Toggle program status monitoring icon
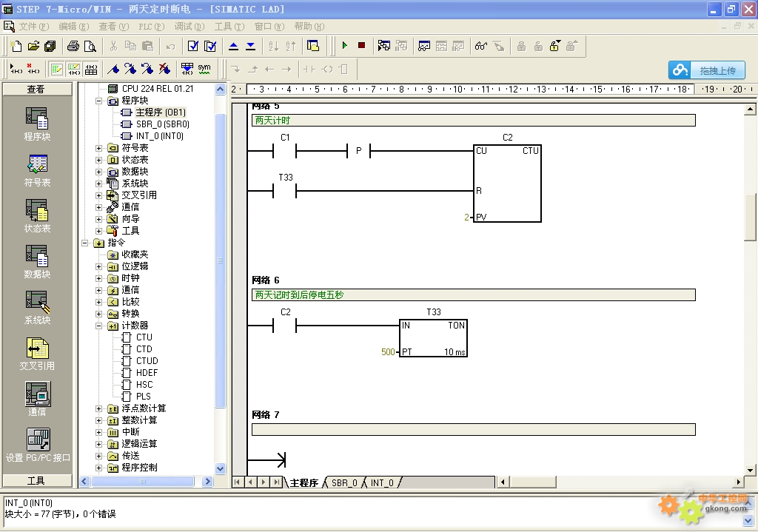758x532 pixels. pyautogui.click(x=384, y=46)
